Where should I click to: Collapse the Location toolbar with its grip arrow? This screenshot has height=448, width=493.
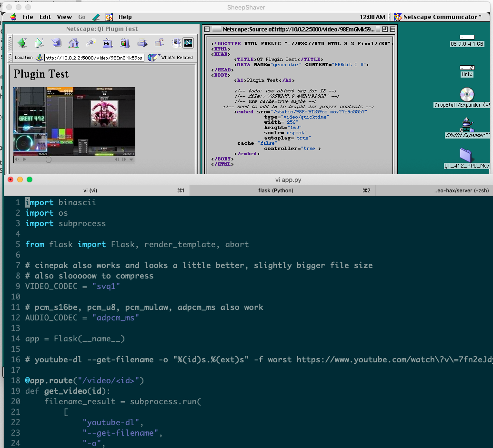[x=10, y=57]
